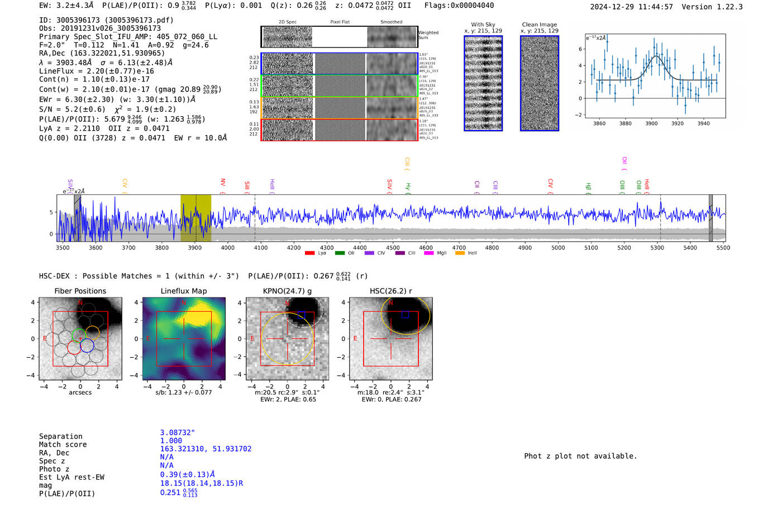Click the dashed line marker near 5310
This screenshot has height=532, width=782.
660,218
